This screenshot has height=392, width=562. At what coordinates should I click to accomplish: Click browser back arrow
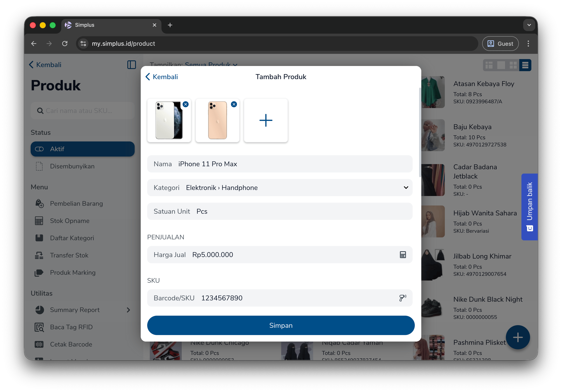click(x=34, y=44)
